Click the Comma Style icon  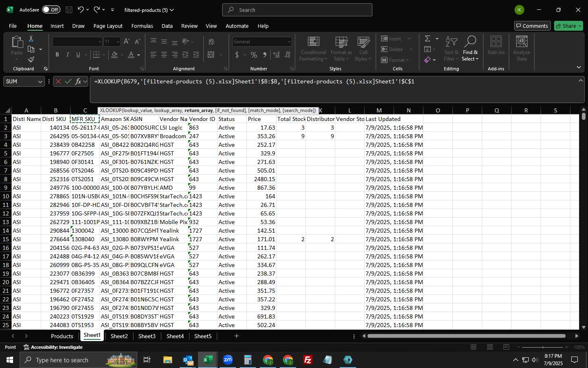coord(265,54)
